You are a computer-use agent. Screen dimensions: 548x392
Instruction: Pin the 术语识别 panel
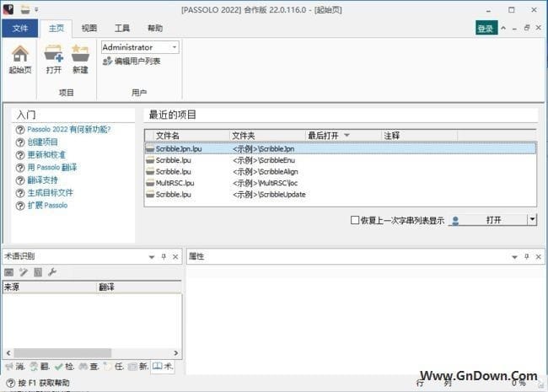(x=164, y=257)
